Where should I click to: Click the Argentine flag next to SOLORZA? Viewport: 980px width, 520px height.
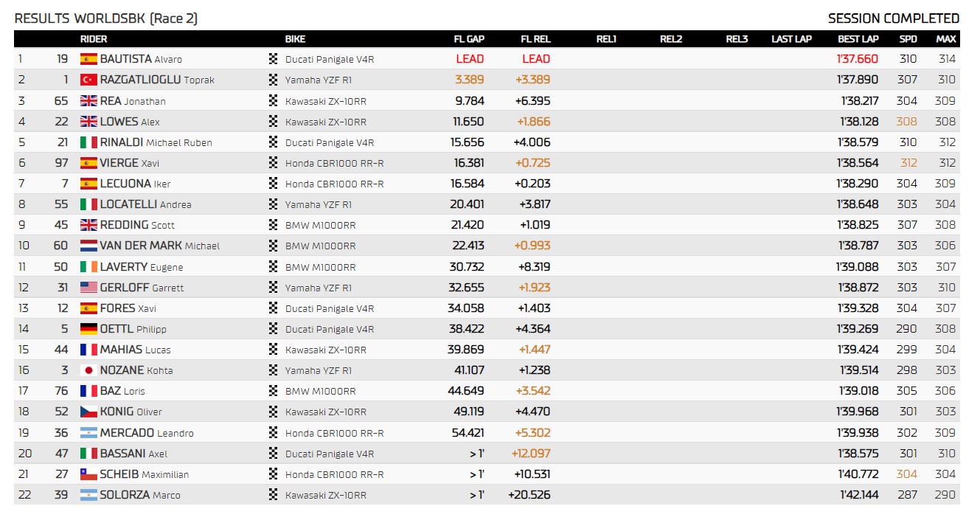pyautogui.click(x=88, y=495)
